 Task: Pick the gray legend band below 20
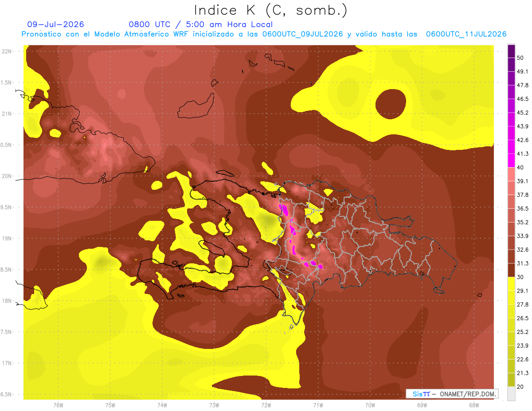[x=511, y=394]
